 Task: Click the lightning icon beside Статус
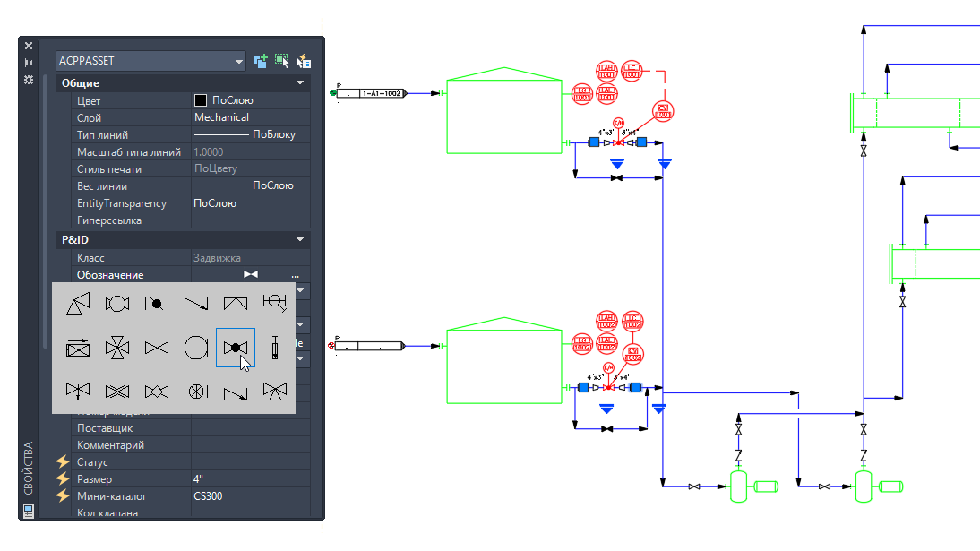point(63,461)
